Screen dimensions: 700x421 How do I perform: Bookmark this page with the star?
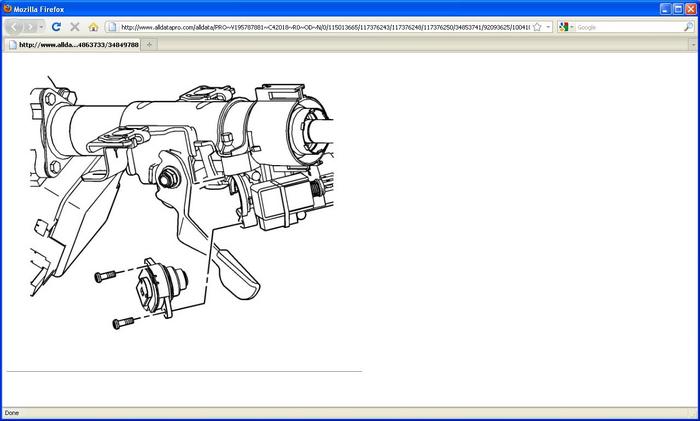coord(537,27)
